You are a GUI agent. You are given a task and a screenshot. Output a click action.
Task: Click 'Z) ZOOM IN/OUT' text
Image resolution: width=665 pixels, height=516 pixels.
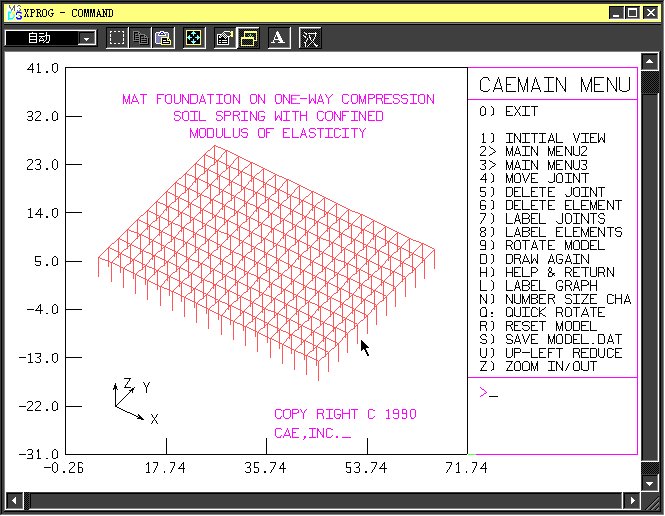[x=537, y=366]
